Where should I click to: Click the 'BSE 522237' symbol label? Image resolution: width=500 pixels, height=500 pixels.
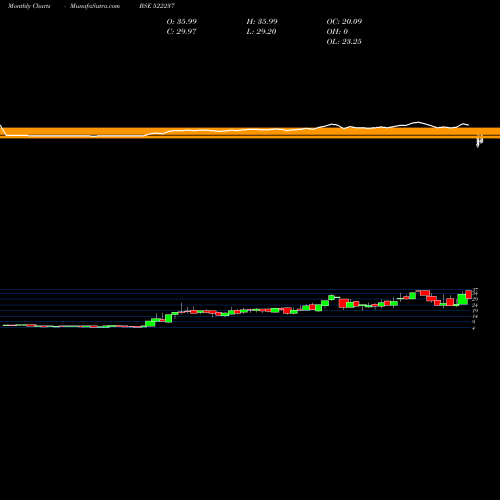tap(157, 6)
